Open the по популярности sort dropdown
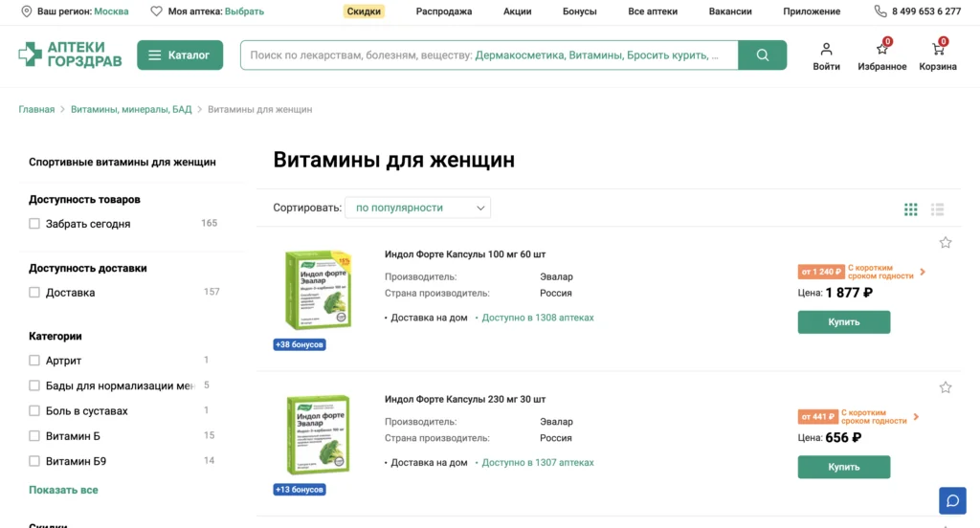Screen dimensions: 980x528 coord(417,208)
